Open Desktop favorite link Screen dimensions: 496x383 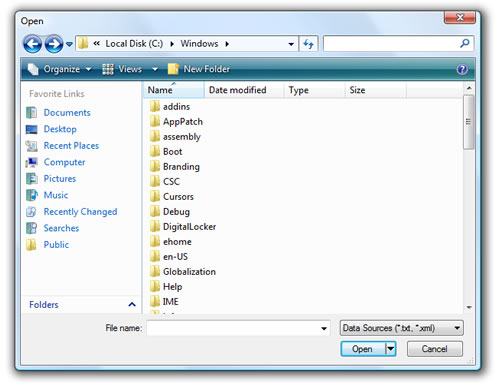[60, 129]
